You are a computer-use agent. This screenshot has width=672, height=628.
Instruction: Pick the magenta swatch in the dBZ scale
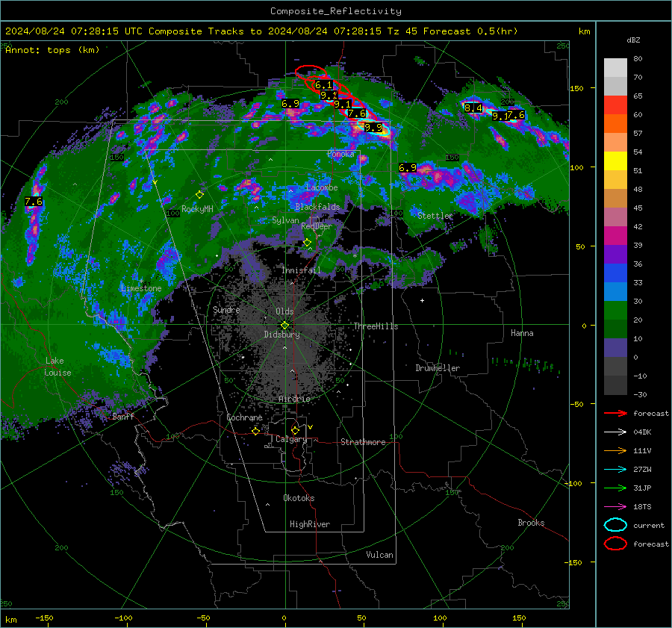pos(615,235)
